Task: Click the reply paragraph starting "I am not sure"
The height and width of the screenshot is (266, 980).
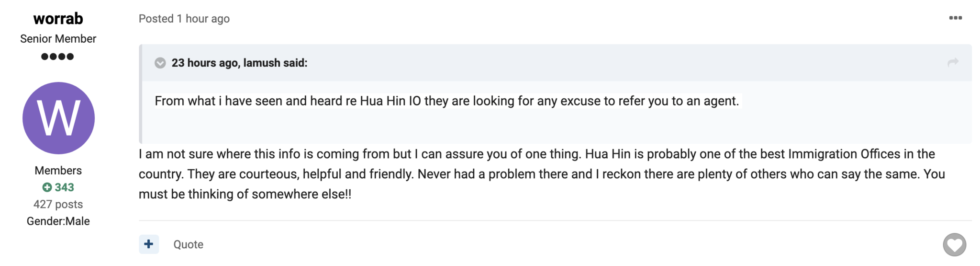Action: (x=542, y=174)
